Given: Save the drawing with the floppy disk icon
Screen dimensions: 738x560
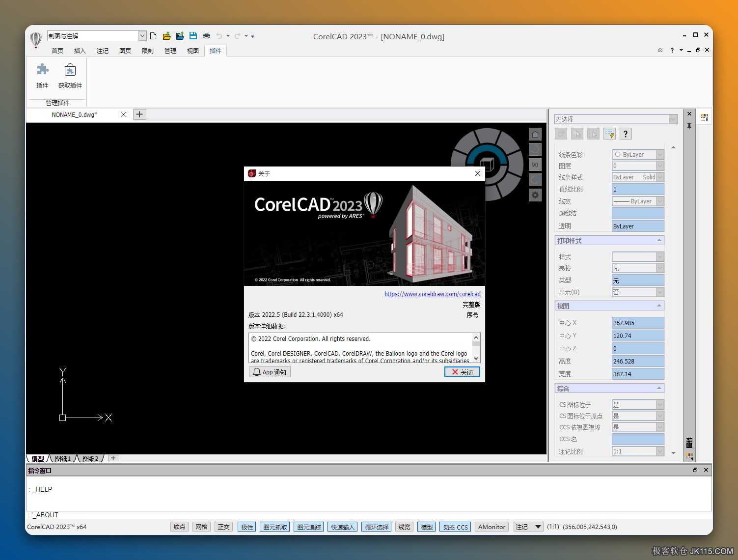Looking at the screenshot, I should pyautogui.click(x=193, y=36).
